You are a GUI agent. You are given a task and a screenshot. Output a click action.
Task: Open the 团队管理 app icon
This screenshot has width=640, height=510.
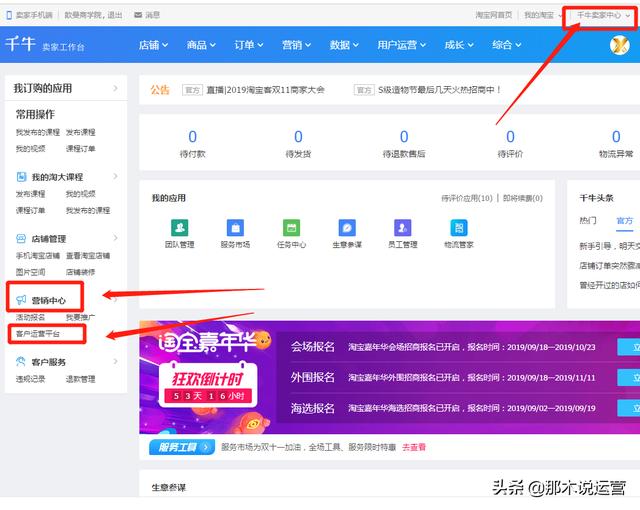tap(180, 228)
